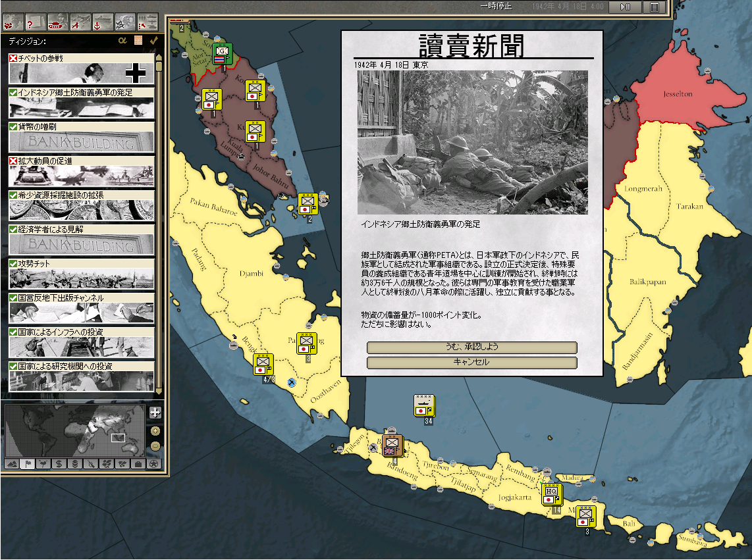The width and height of the screenshot is (752, 560).
Task: Select the Japanese fleet counter numbered 34
Action: tap(424, 405)
